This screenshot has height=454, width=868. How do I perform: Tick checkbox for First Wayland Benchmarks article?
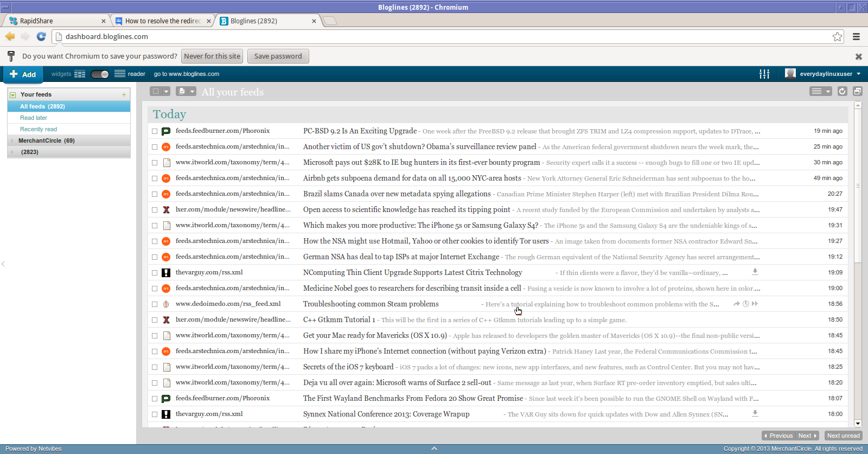155,399
